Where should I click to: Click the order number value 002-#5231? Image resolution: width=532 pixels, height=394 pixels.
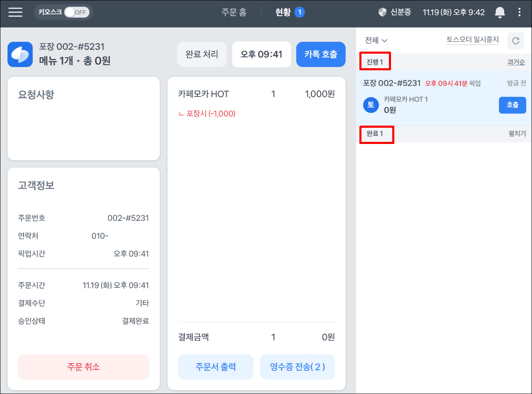point(128,218)
